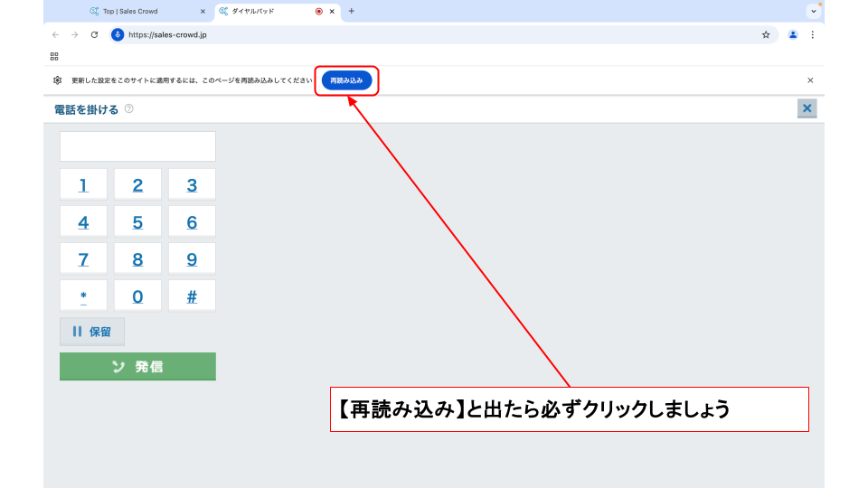The width and height of the screenshot is (868, 488).
Task: Click the help question mark beside 電話を掛ける
Action: click(x=129, y=109)
